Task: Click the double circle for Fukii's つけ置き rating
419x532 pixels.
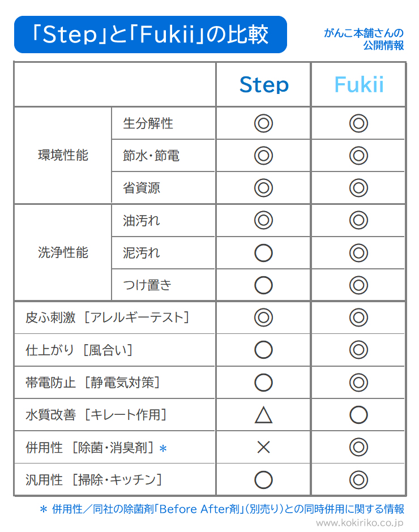Action: tap(358, 285)
